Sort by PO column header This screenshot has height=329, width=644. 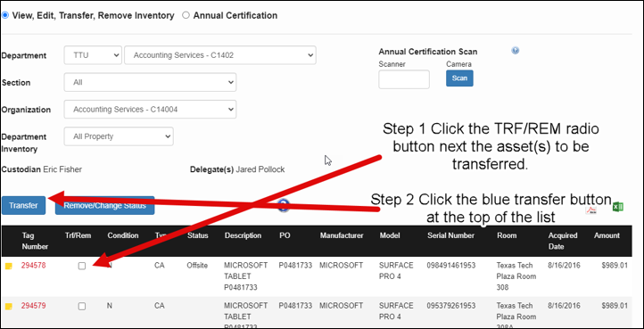click(x=285, y=235)
